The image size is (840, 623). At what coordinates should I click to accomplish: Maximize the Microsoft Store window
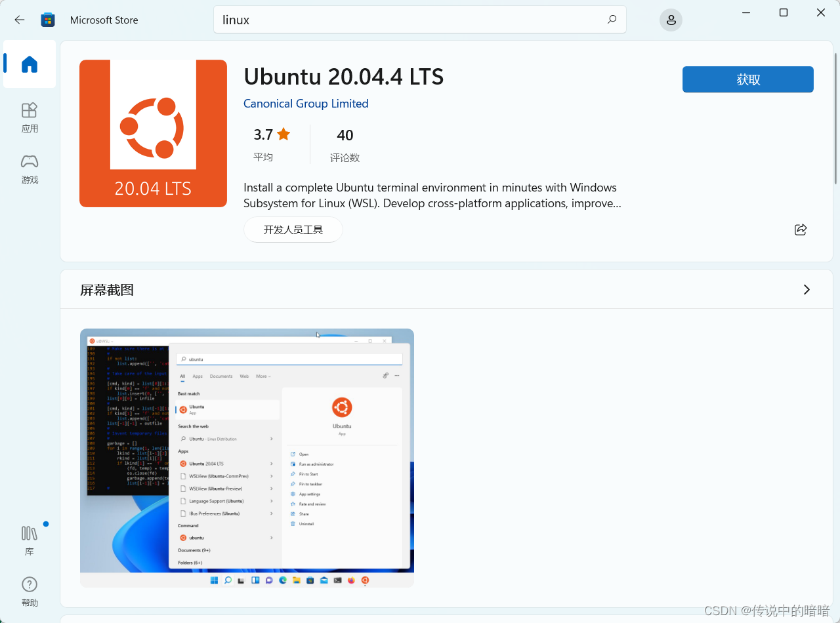click(784, 12)
